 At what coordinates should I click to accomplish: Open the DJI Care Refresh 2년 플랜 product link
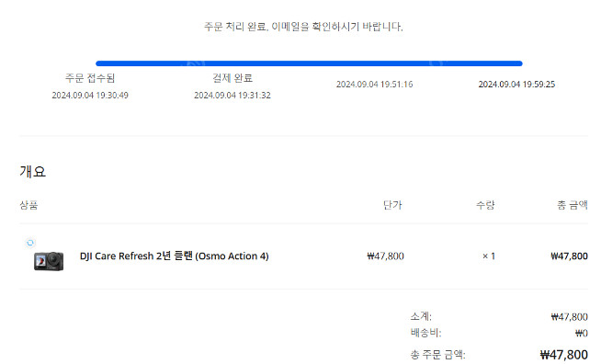[x=174, y=256]
